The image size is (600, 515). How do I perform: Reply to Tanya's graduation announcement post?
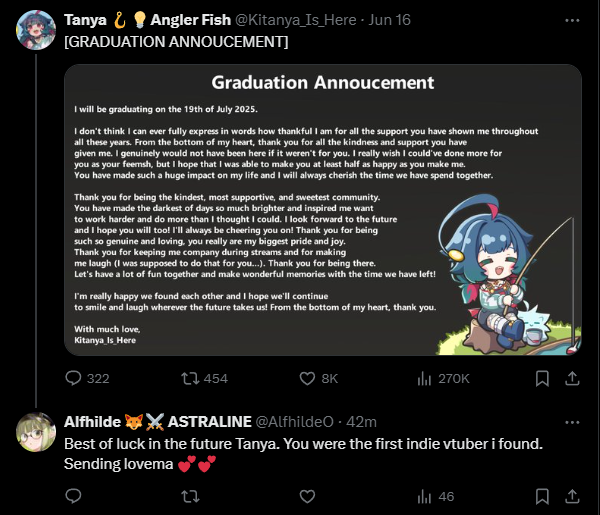click(73, 378)
